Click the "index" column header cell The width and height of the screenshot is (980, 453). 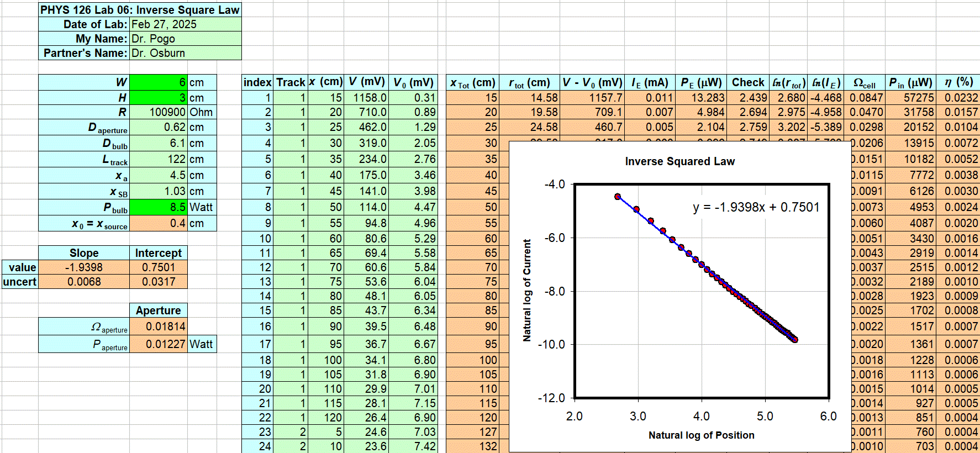click(x=257, y=82)
